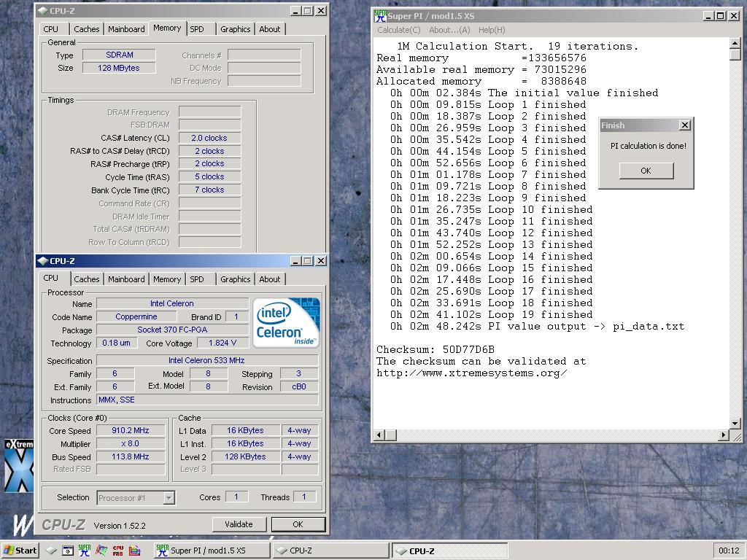Click Cycle Time (tRAS) value 5 clocks
This screenshot has height=560, width=747.
[209, 176]
